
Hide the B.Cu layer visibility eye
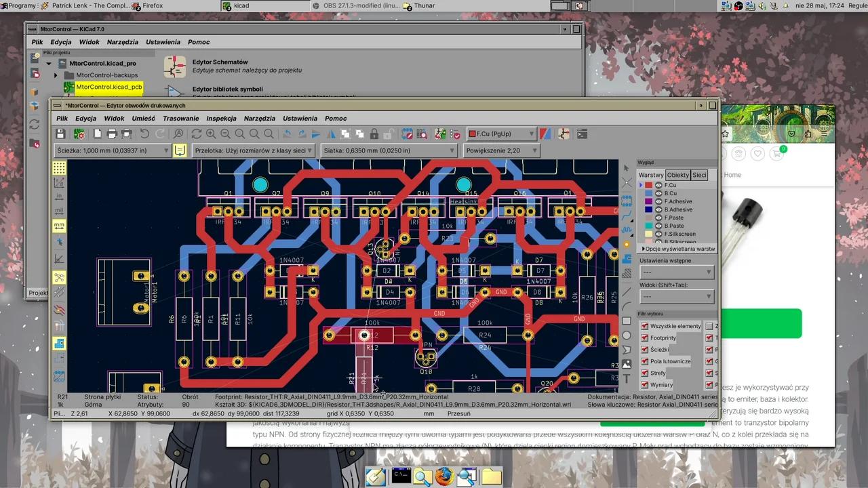pos(658,193)
